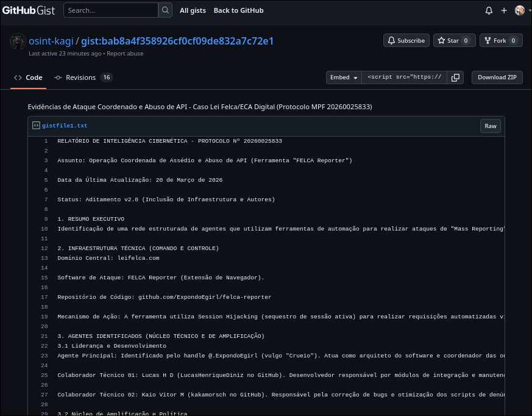
Task: Subscribe to this gist
Action: pos(406,40)
